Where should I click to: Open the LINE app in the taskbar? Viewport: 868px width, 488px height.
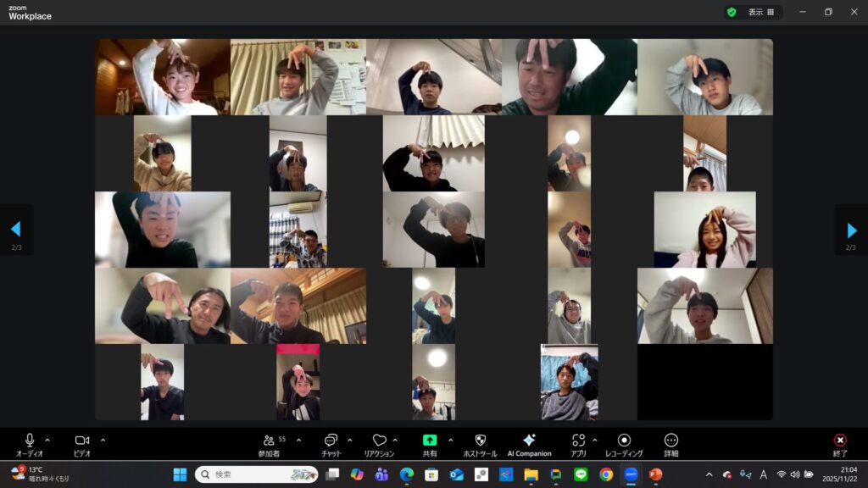coord(581,474)
